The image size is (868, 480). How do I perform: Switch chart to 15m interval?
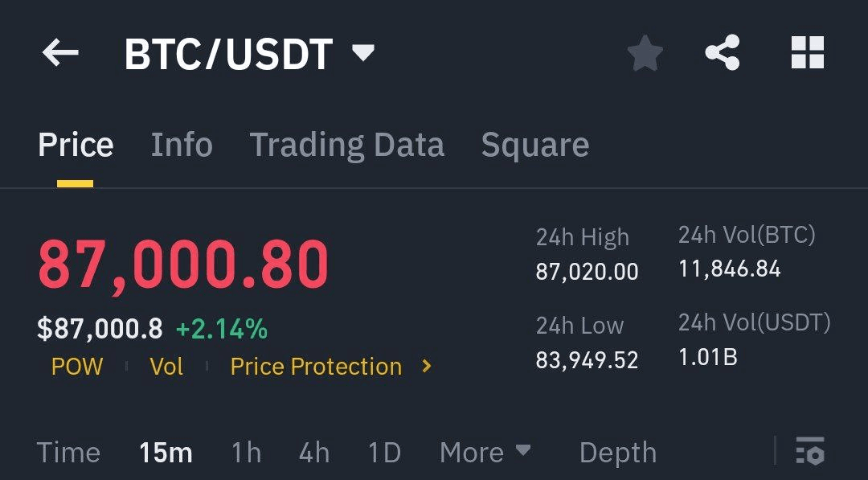(x=166, y=453)
